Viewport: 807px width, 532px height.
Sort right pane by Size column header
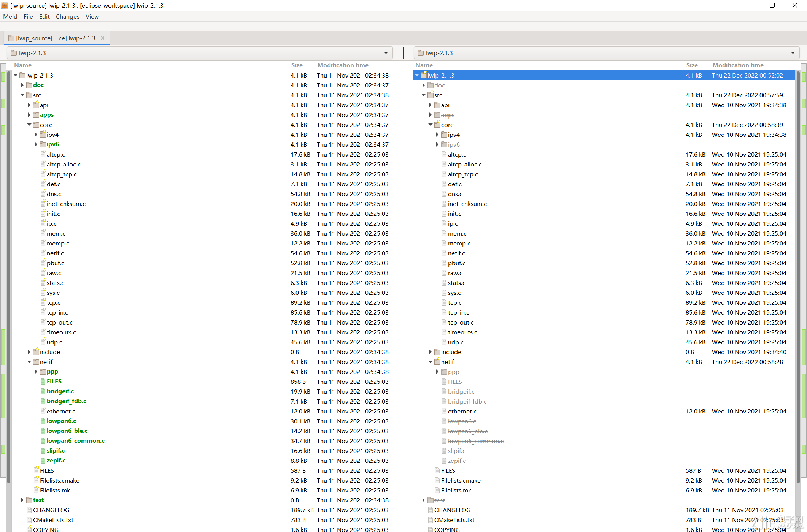697,65
